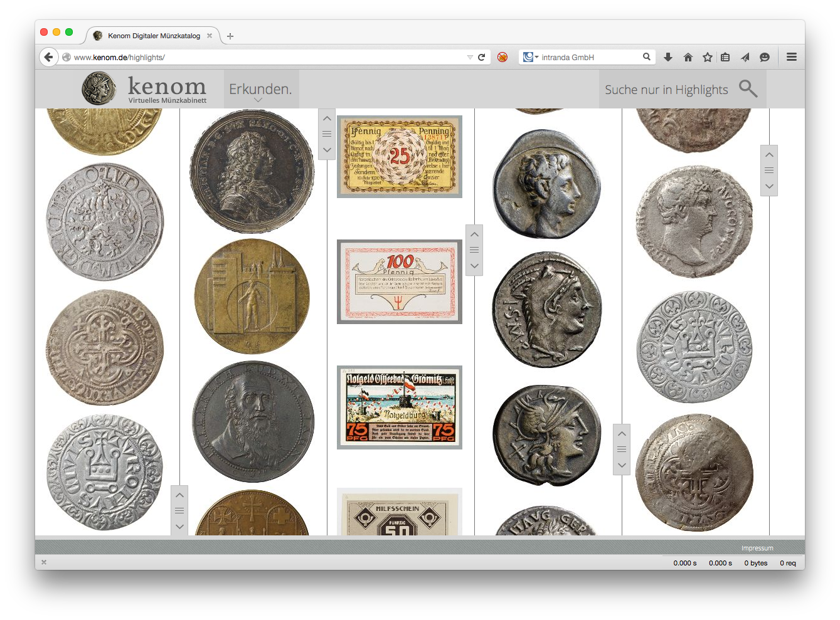Click up arrow beside the helmeted Roma coin
840x620 pixels.
tap(622, 433)
